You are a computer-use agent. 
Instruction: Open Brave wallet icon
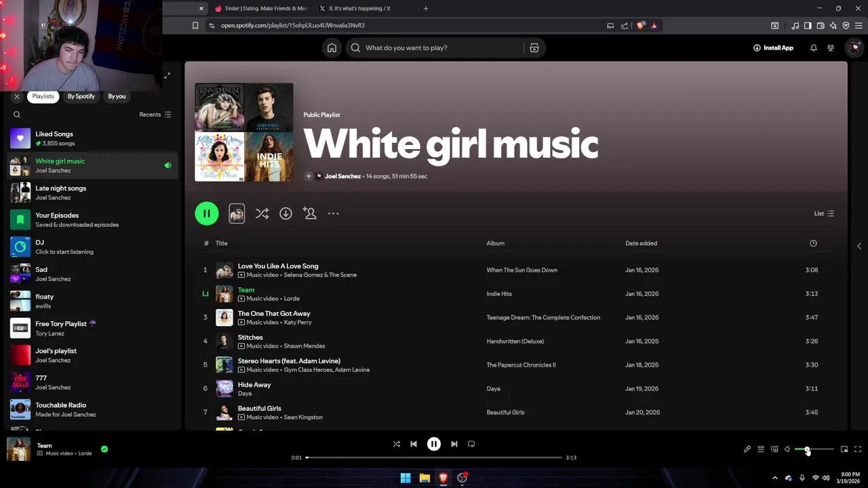(821, 26)
